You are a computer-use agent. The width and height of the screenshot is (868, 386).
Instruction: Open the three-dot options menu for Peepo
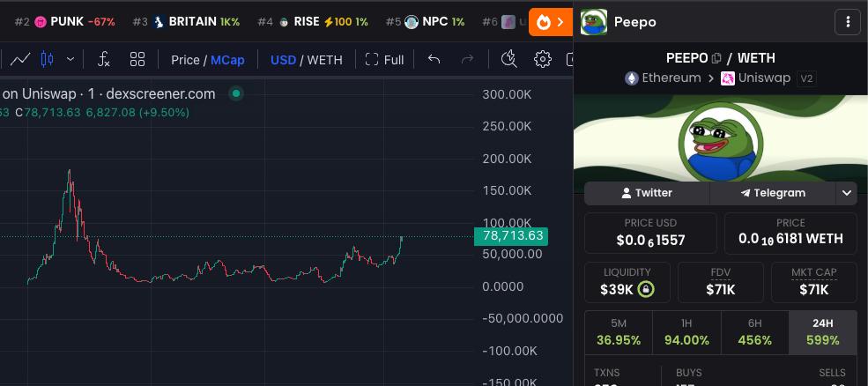point(848,22)
